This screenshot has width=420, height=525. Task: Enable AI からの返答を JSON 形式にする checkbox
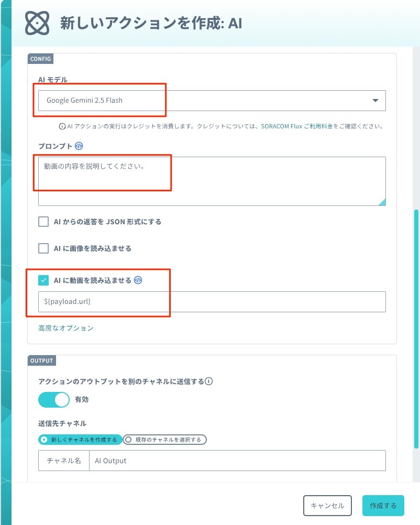pyautogui.click(x=43, y=222)
